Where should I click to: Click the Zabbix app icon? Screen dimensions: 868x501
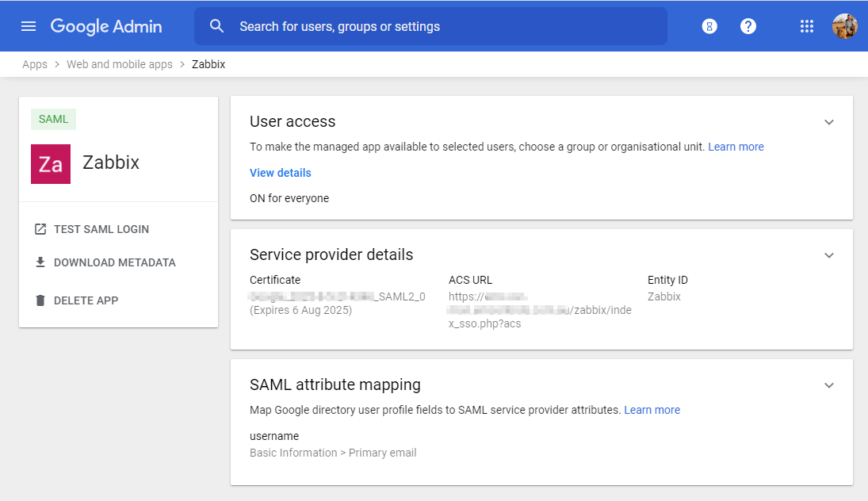pos(51,163)
